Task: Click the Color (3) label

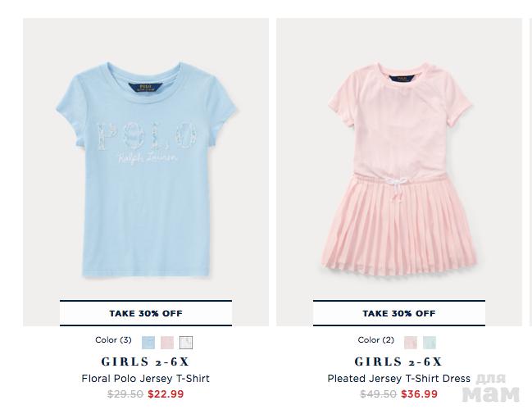Action: 113,340
